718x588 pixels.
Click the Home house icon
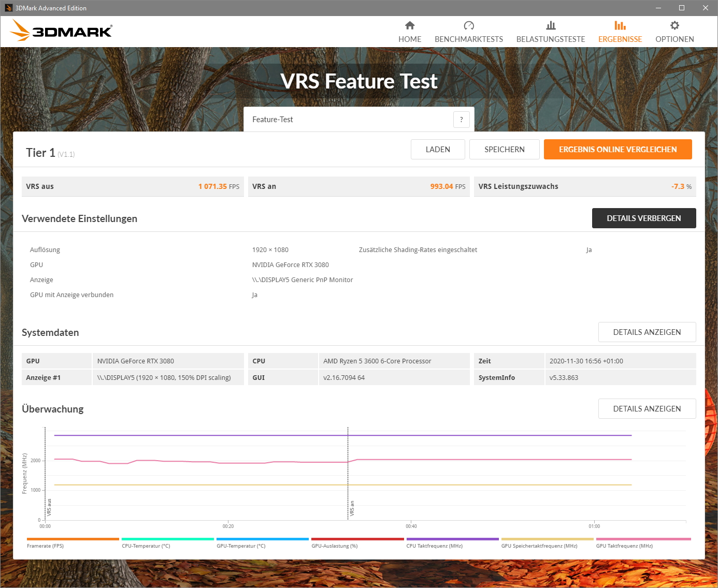(x=410, y=25)
